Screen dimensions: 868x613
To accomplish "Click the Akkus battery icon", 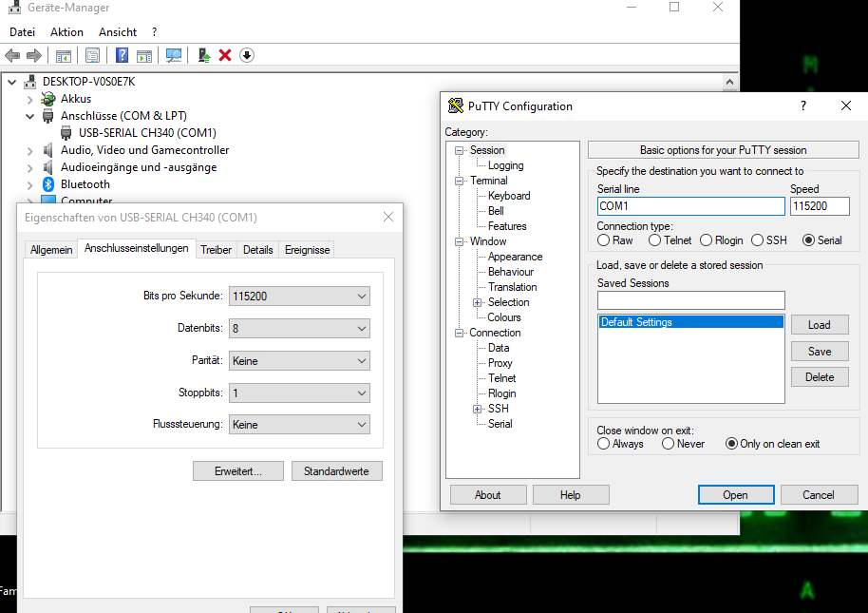I will 48,99.
